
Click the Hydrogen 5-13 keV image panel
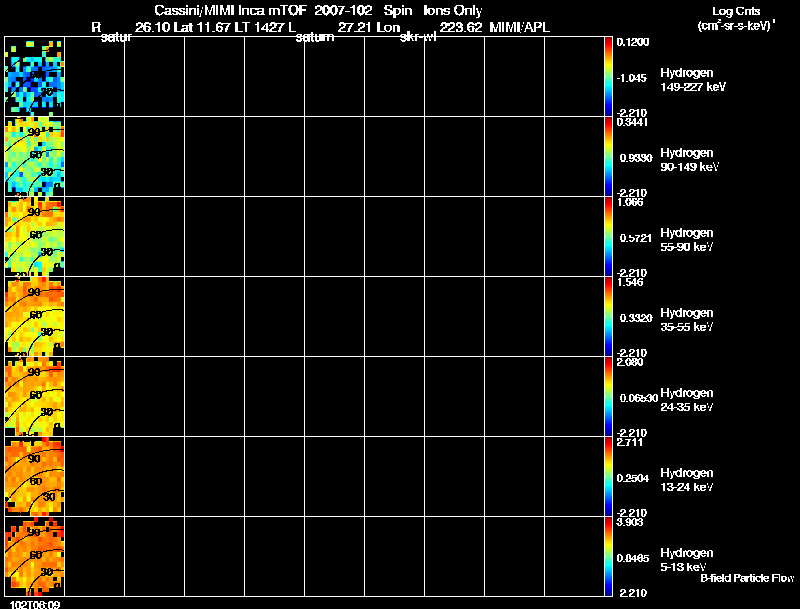(x=35, y=557)
